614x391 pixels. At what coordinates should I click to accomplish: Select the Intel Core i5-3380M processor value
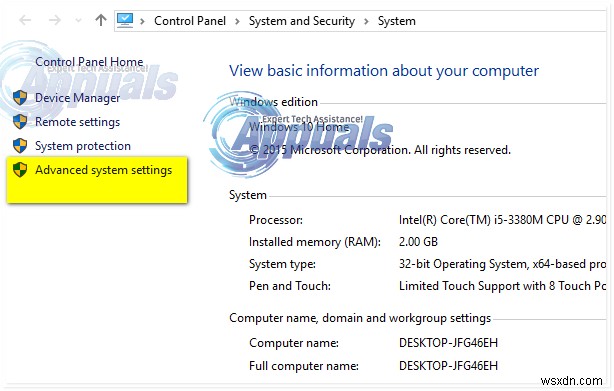tap(503, 220)
